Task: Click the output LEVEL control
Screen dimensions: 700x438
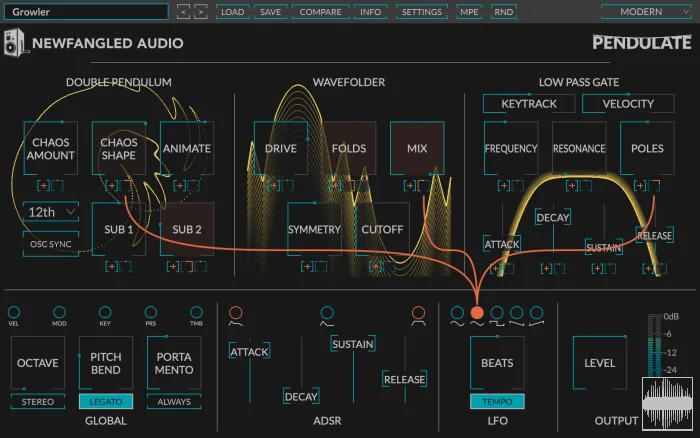Action: [x=600, y=363]
